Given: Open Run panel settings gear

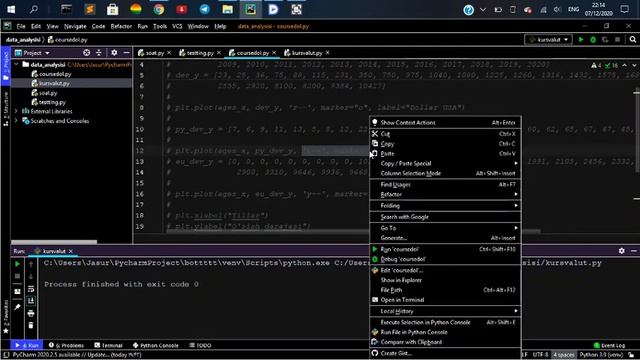Looking at the screenshot, I should (x=621, y=251).
